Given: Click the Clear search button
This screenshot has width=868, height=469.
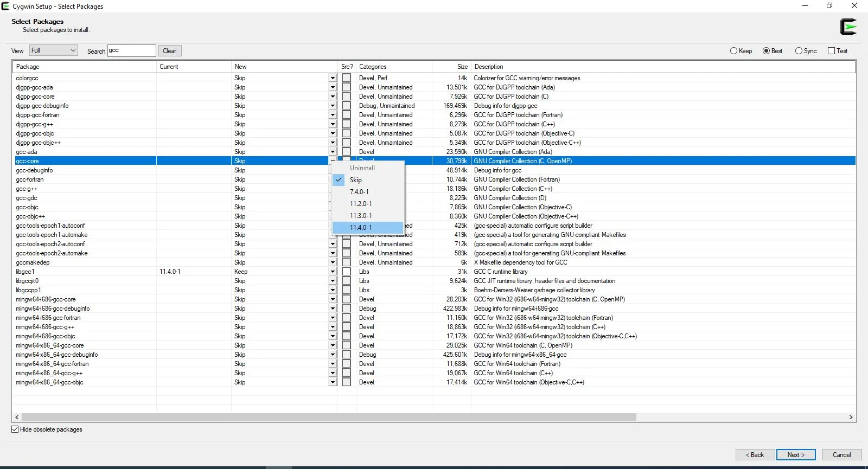Looking at the screenshot, I should 170,51.
